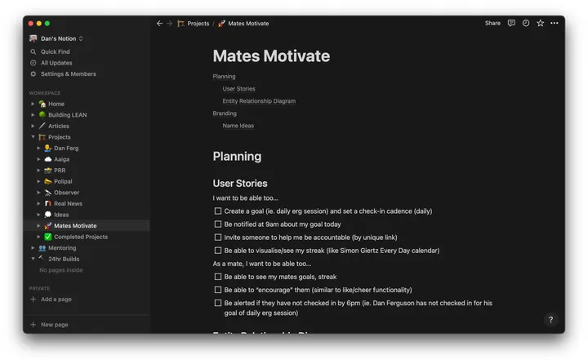Check 'Invite someone to help' checkbox
This screenshot has height=364, width=588.
[x=218, y=237]
